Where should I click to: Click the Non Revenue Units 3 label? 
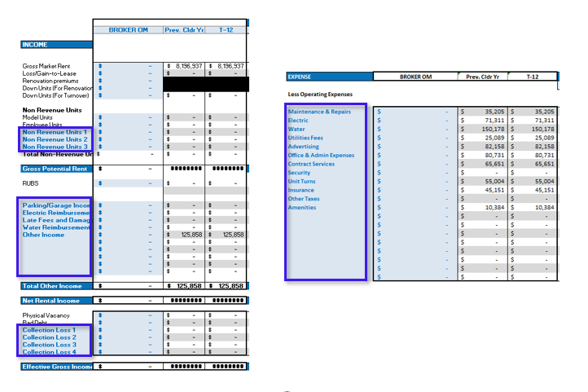pos(55,147)
